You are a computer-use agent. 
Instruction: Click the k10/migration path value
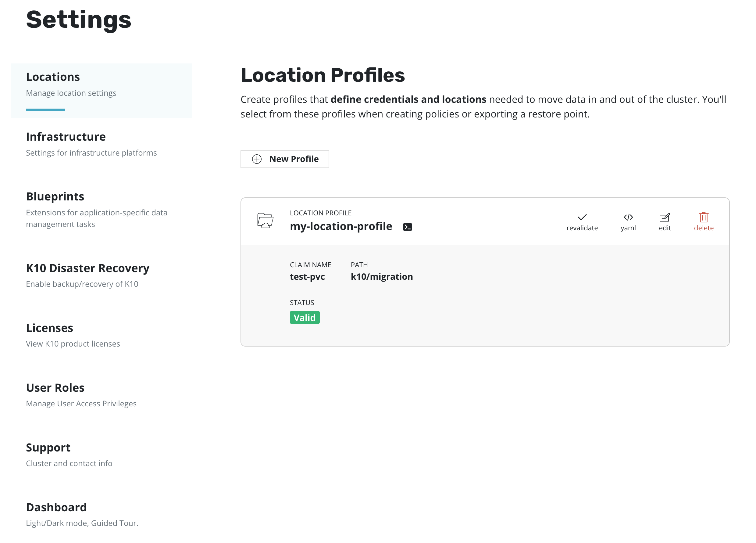click(382, 276)
